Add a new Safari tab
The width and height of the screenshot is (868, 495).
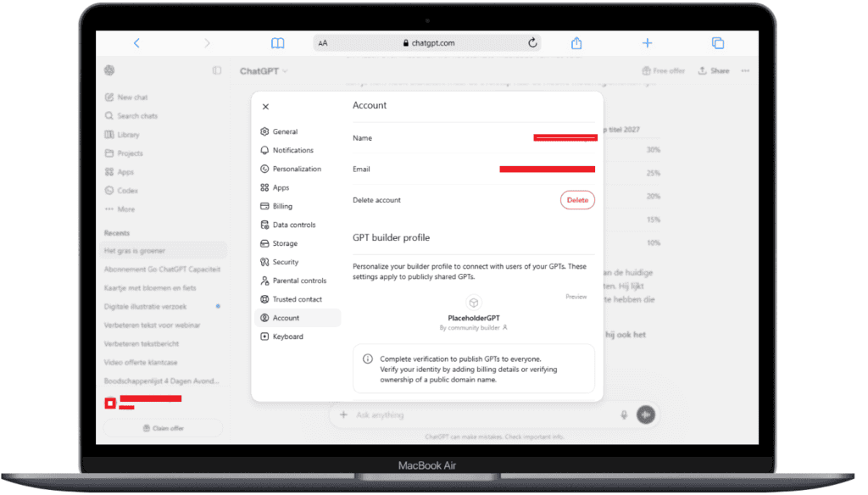coord(647,42)
